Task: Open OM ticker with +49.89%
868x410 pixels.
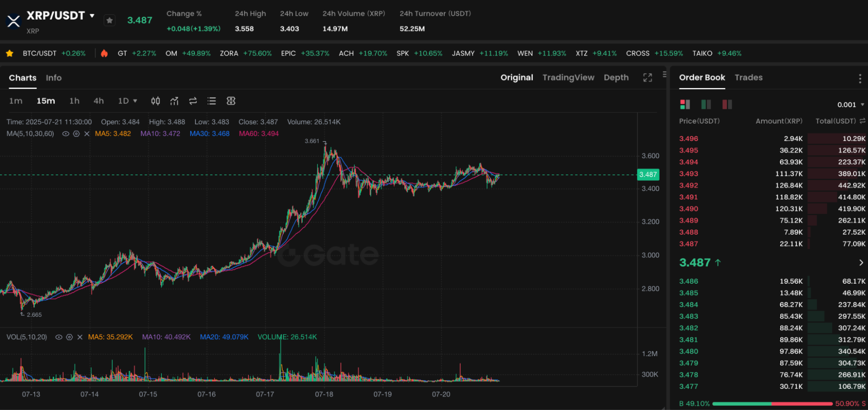Action: click(x=188, y=53)
